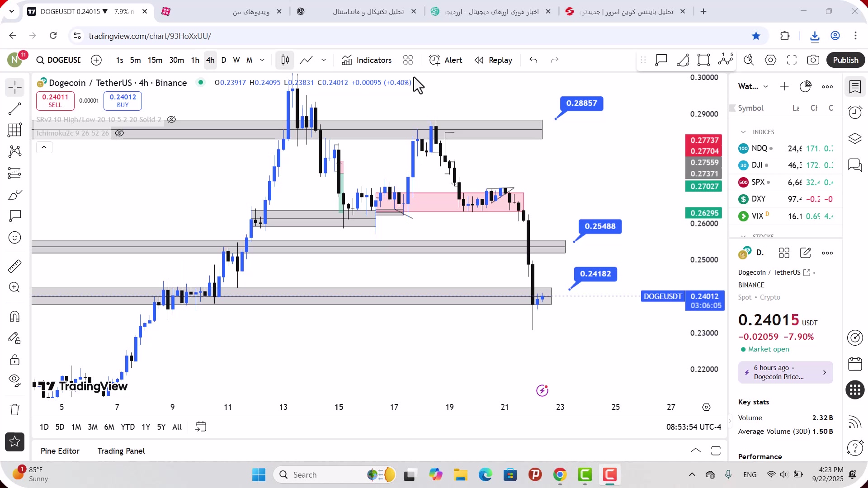
Task: Toggle lock all drawings
Action: [14, 360]
